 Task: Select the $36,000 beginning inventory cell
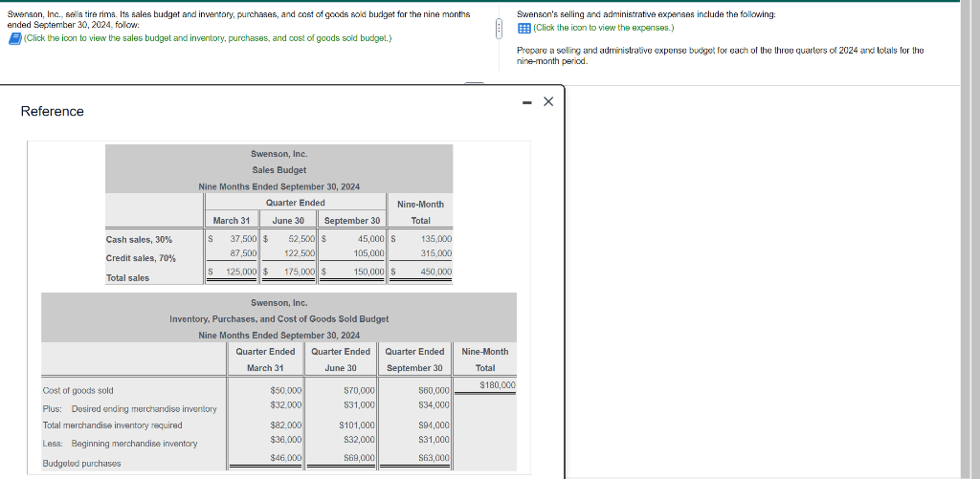point(286,439)
